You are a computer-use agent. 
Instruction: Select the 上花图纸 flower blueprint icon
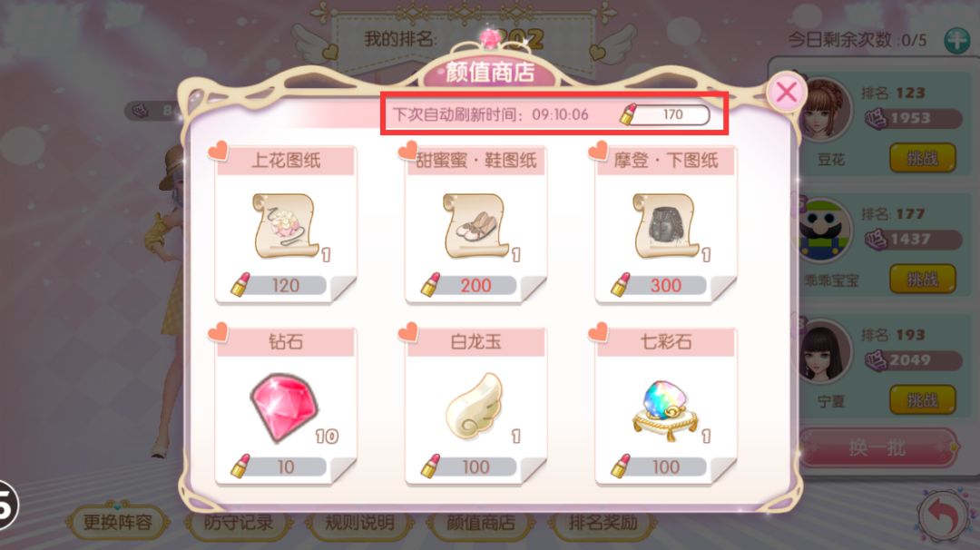[286, 226]
